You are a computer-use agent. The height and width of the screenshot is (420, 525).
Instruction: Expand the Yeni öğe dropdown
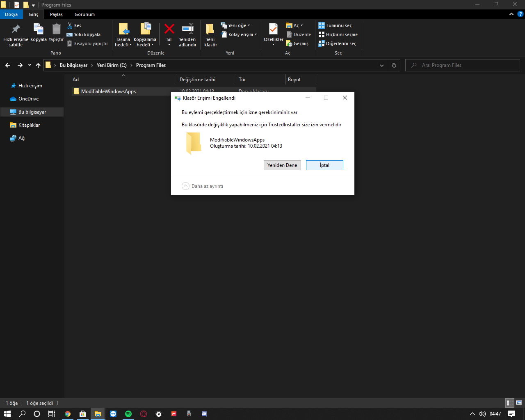(x=235, y=25)
